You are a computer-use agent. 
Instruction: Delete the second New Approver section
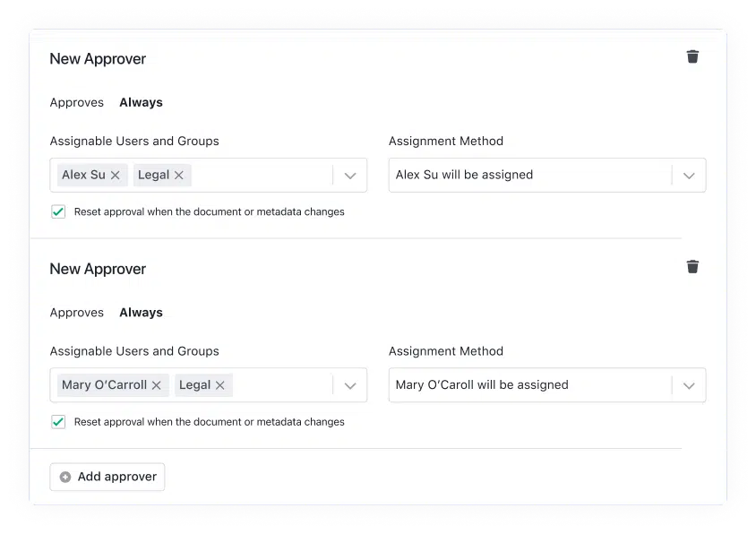point(692,266)
